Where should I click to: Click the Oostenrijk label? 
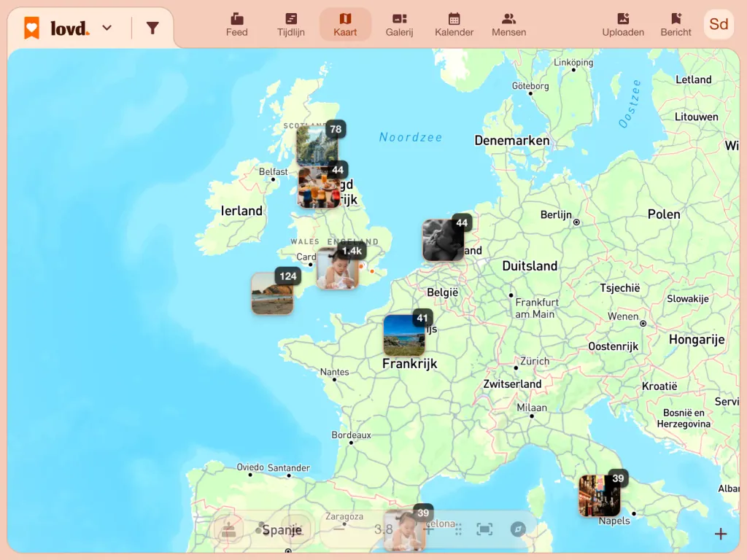pyautogui.click(x=613, y=346)
